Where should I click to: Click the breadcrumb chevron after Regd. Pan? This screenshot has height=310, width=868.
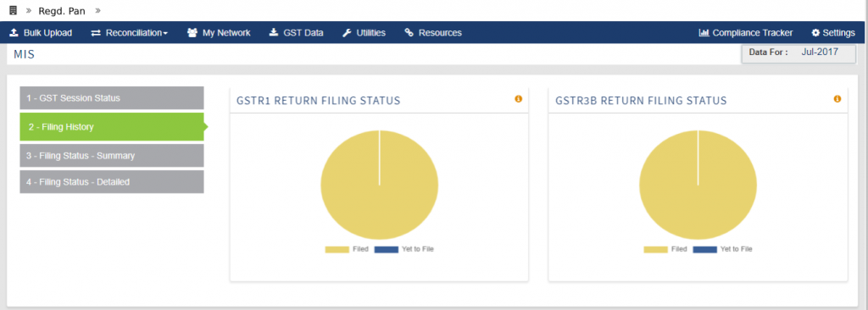tap(98, 10)
